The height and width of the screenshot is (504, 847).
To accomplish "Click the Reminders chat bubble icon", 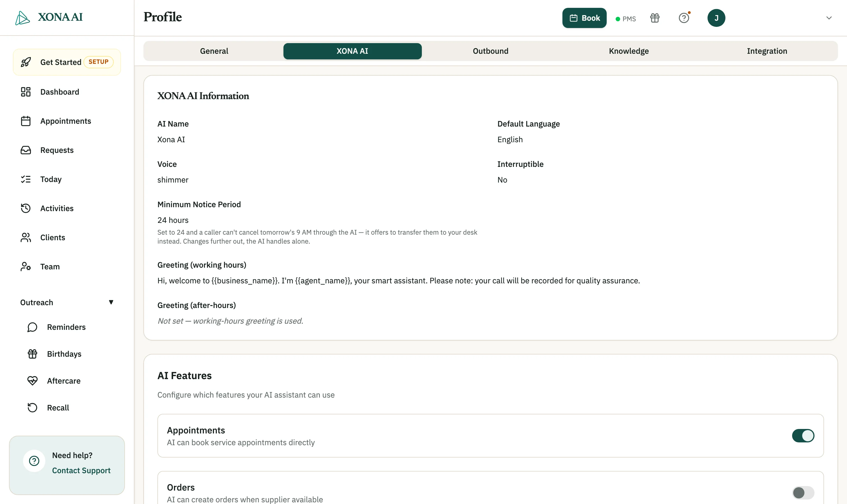I will coord(32,327).
